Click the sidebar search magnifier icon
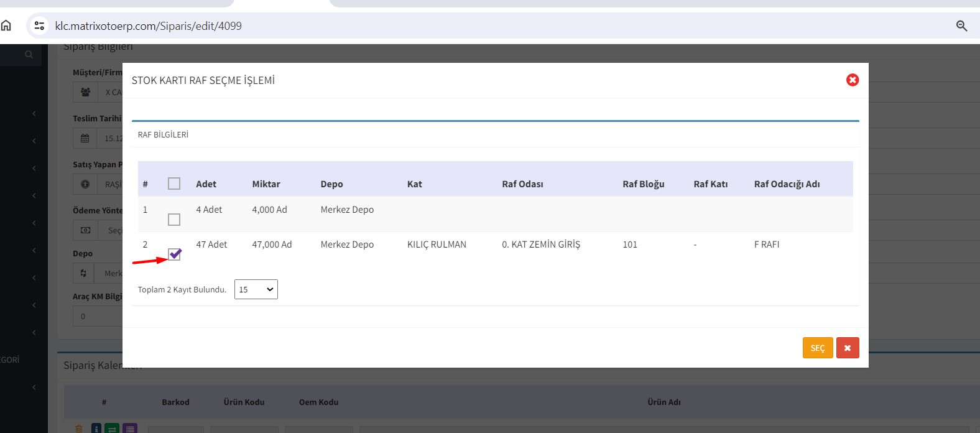 pyautogui.click(x=29, y=55)
